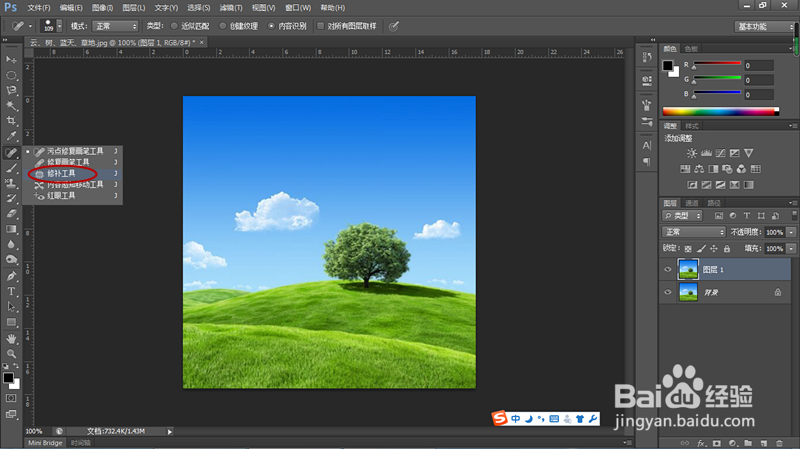
Task: Select the Eraser tool
Action: tap(11, 214)
